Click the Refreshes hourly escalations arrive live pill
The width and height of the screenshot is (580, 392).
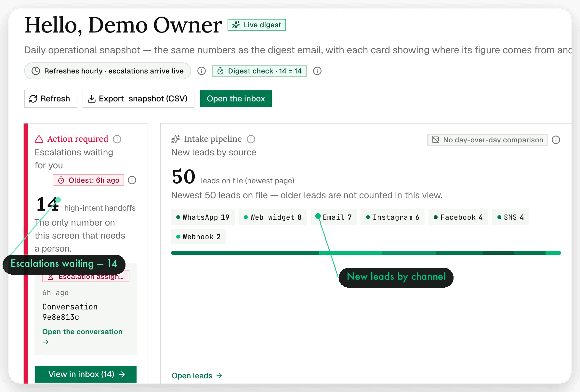point(108,71)
